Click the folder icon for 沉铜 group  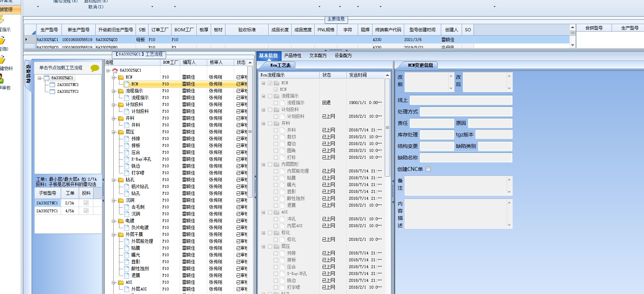coord(121,200)
